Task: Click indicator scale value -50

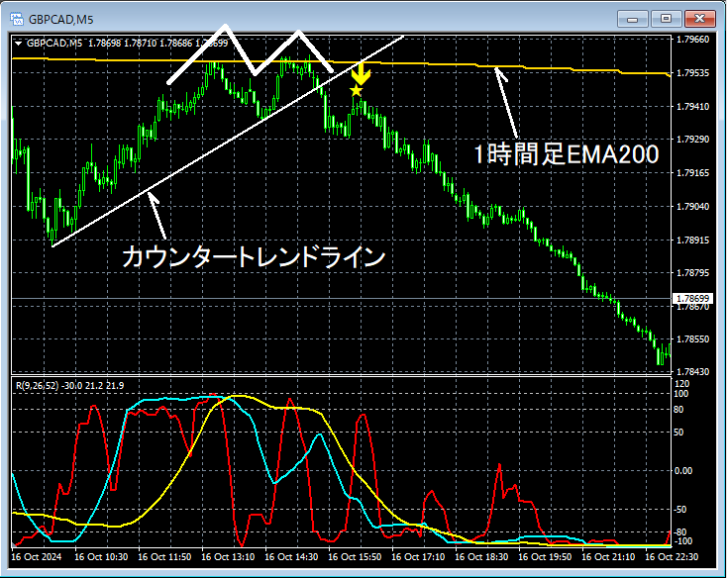Action: (x=680, y=510)
